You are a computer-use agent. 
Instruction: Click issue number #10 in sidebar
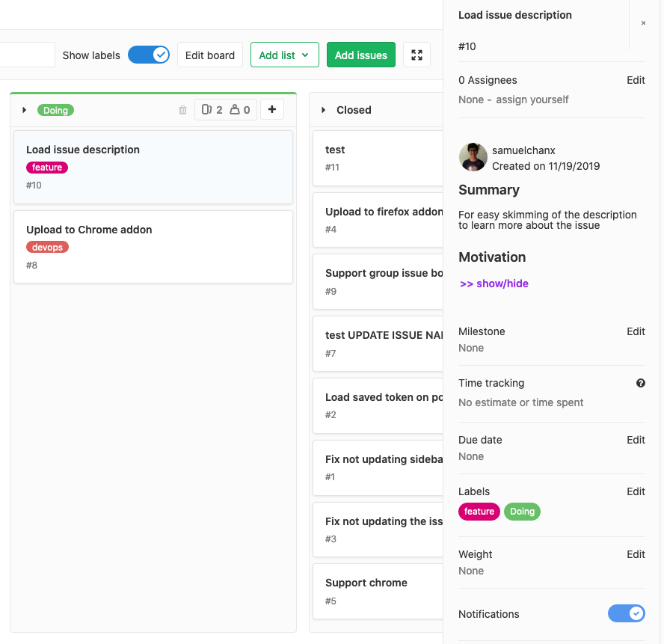[x=467, y=46]
